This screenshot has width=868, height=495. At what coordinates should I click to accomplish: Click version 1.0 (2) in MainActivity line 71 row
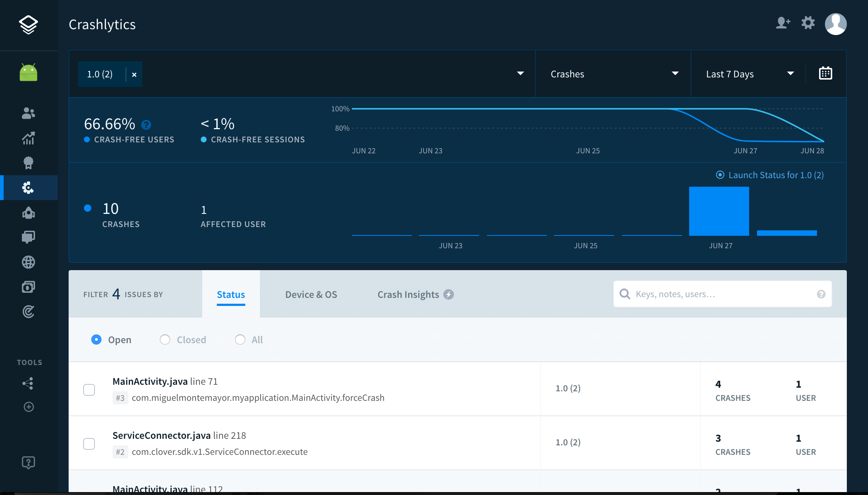tap(568, 388)
